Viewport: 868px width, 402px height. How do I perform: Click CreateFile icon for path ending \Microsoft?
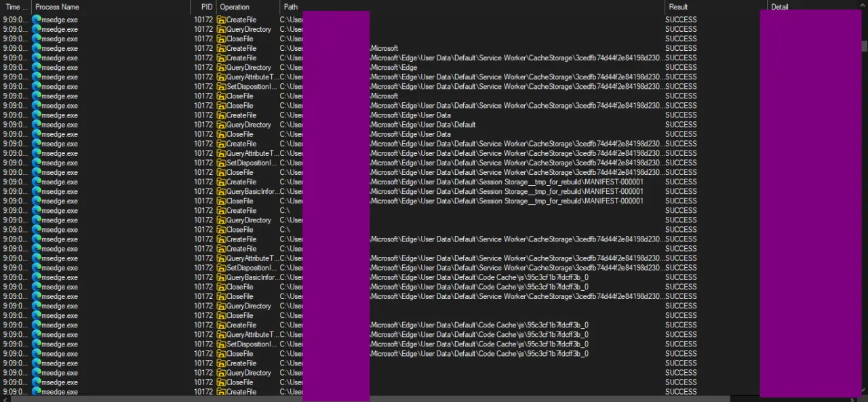point(220,49)
